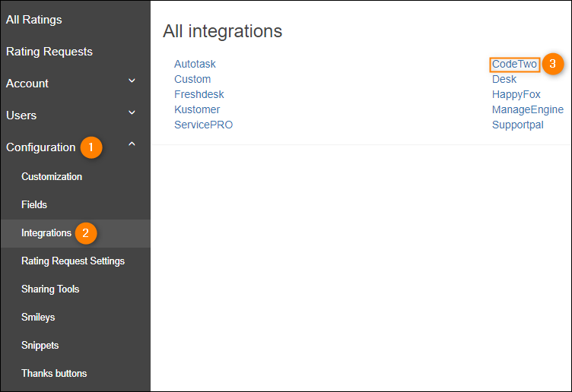Select Integrations in the sidebar
This screenshot has width=572, height=392.
coord(46,232)
